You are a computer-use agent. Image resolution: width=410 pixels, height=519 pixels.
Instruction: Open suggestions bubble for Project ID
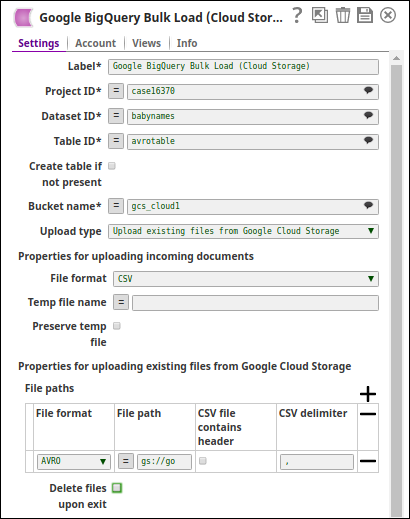[x=368, y=90]
